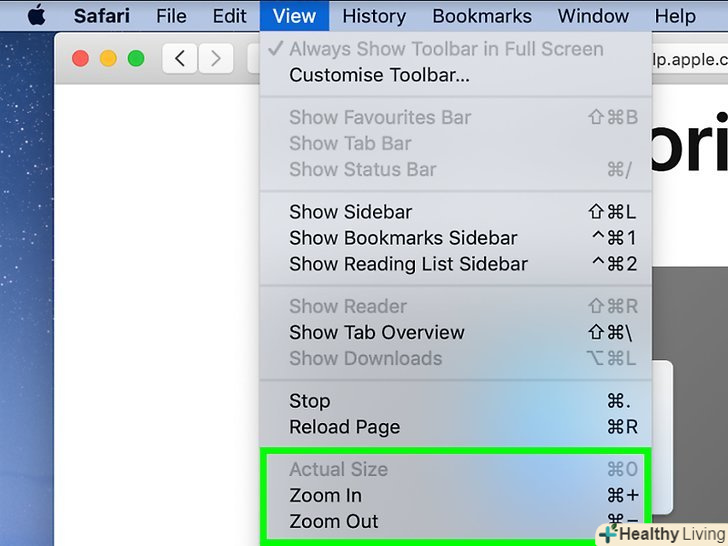728x546 pixels.
Task: Open the Edit menu
Action: pyautogui.click(x=229, y=16)
